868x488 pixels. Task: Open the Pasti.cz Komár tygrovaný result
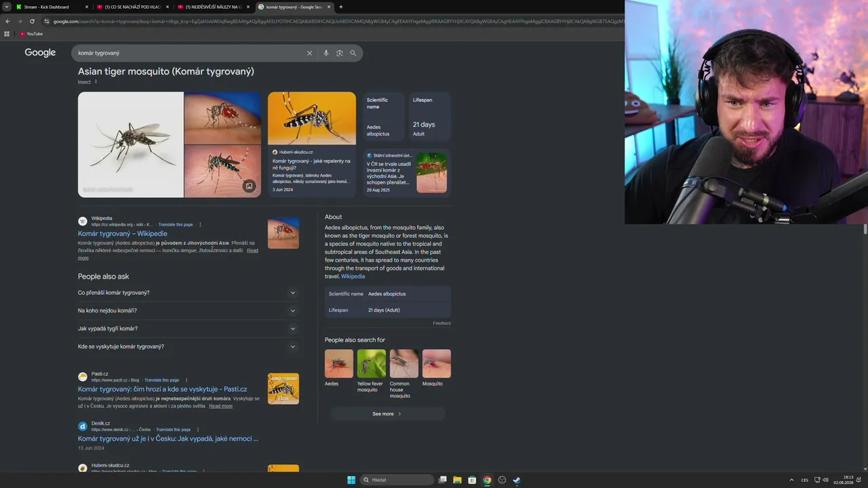163,390
